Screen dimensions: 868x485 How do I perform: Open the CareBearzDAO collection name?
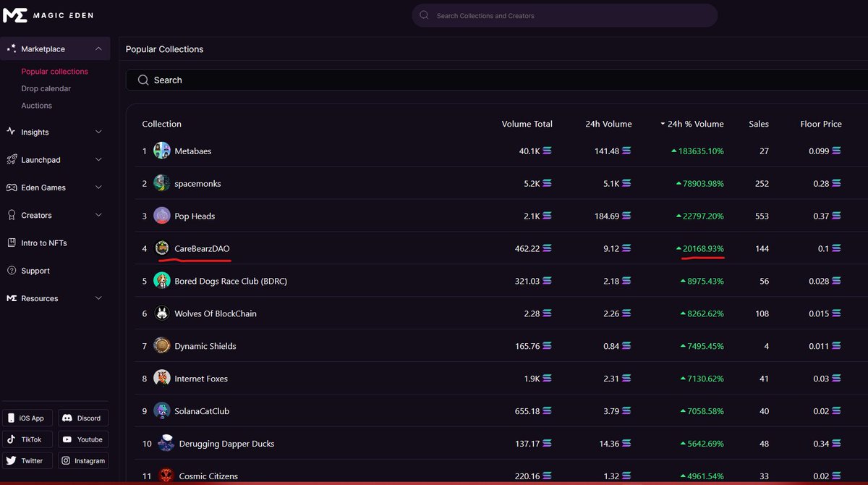click(x=202, y=248)
